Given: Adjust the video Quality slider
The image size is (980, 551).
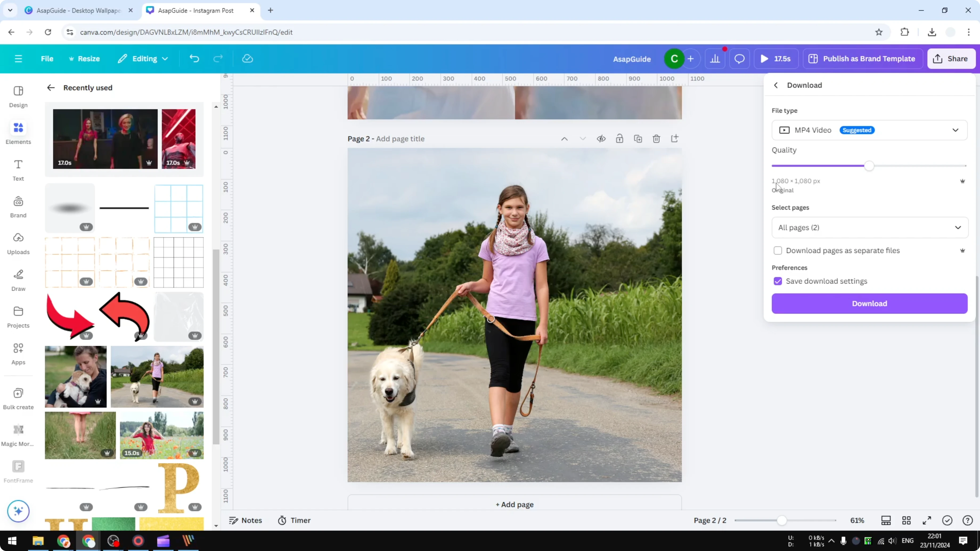Looking at the screenshot, I should pos(870,165).
